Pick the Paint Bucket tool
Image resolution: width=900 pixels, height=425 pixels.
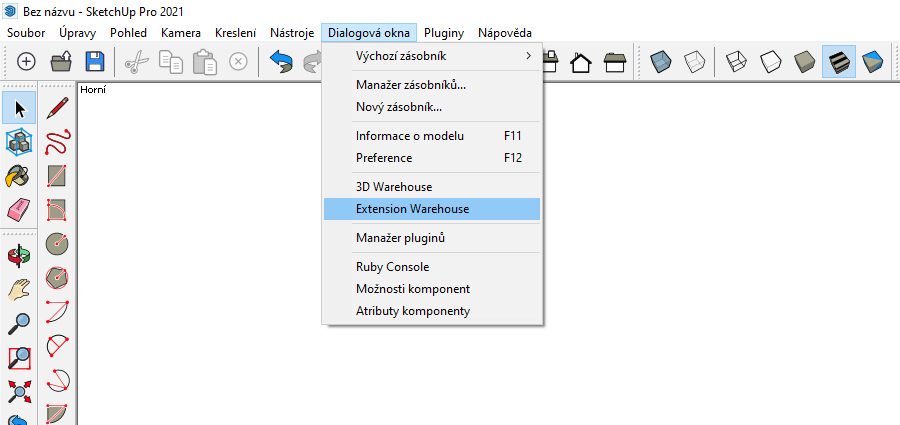pyautogui.click(x=19, y=176)
